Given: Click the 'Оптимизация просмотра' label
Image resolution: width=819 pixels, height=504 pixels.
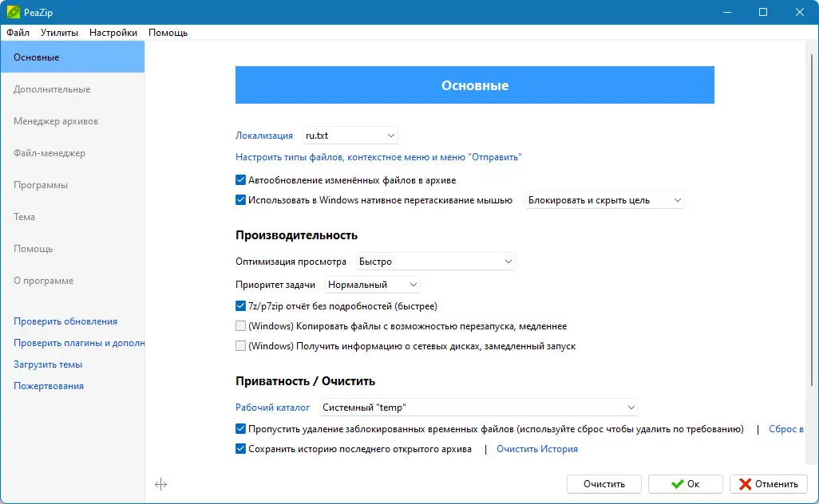Looking at the screenshot, I should click(x=291, y=262).
